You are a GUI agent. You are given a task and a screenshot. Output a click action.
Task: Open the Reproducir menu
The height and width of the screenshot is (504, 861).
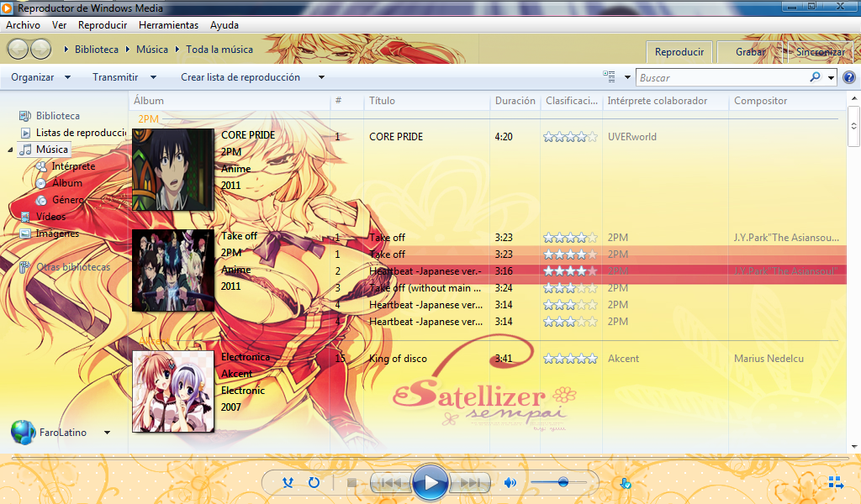point(103,25)
